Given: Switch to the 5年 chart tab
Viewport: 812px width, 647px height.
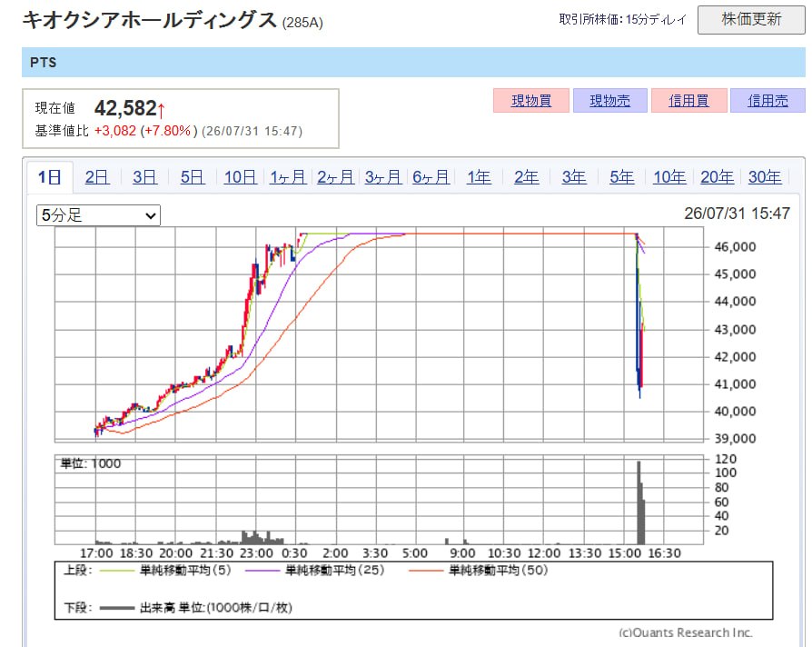Looking at the screenshot, I should coord(621,177).
